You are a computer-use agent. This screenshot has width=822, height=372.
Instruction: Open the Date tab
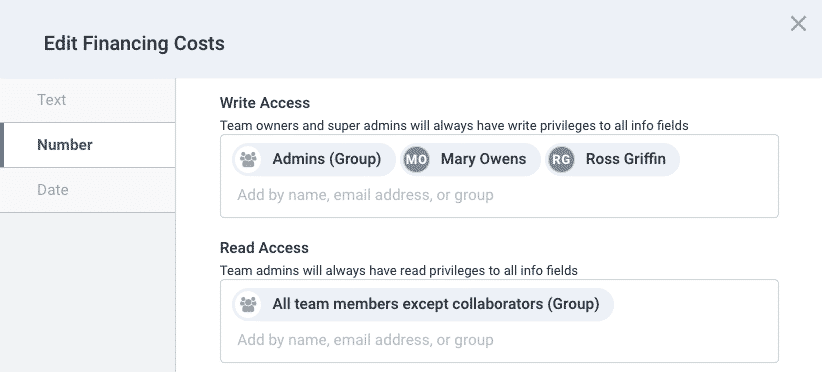[88, 190]
